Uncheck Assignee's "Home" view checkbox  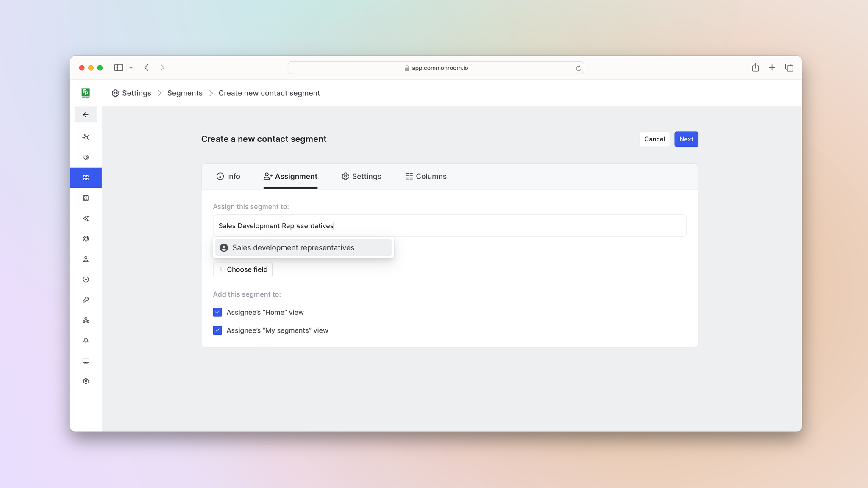point(217,312)
